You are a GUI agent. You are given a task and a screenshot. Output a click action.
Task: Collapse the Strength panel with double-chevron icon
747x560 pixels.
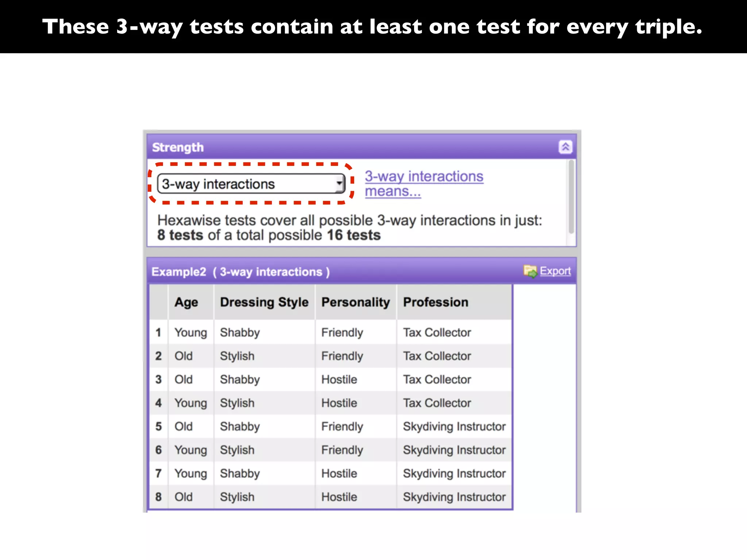565,147
